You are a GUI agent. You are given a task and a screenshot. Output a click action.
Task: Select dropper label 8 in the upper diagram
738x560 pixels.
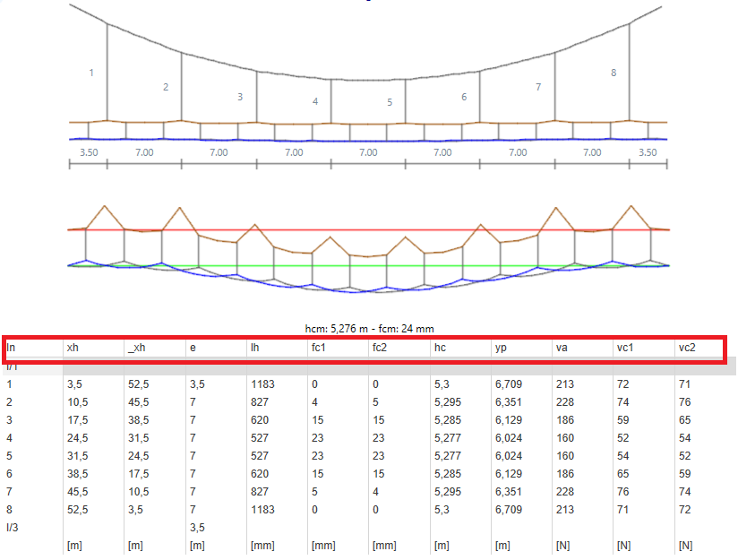coord(614,73)
